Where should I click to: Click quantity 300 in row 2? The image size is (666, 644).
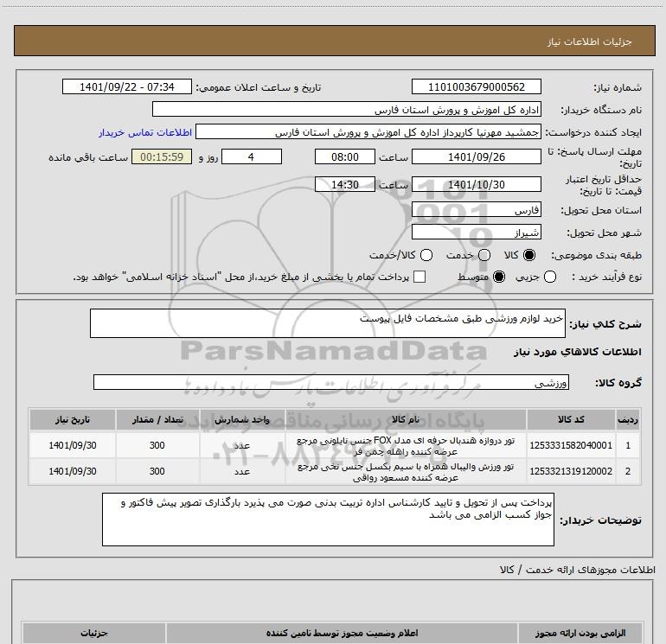coord(157,471)
